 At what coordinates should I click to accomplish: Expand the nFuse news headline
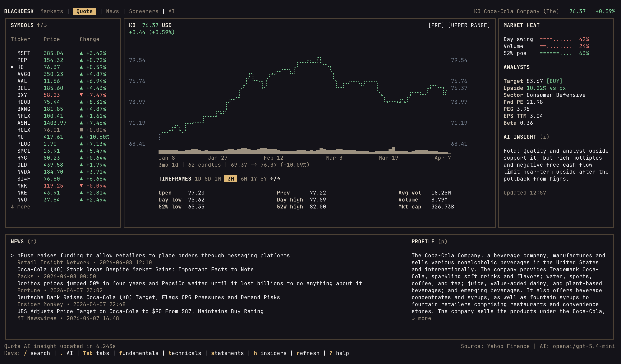pos(154,255)
